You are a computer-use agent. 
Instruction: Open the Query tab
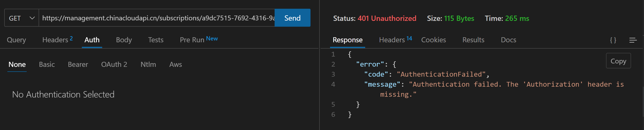click(x=16, y=40)
